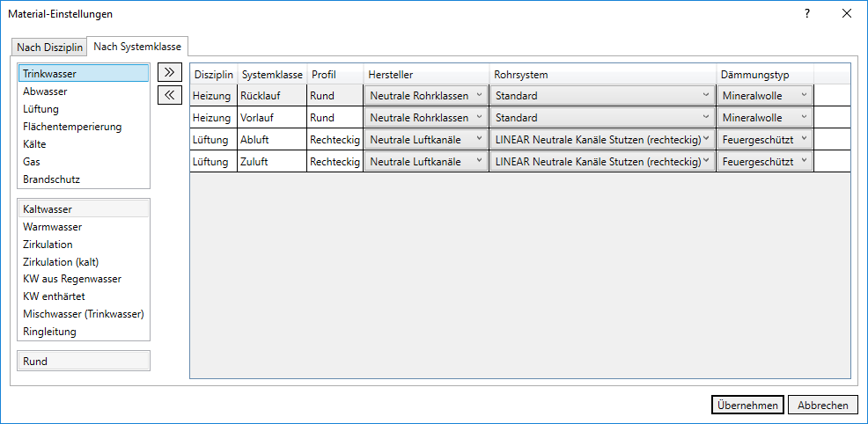Click the Vorlauf cell in the table
Image resolution: width=868 pixels, height=424 pixels.
click(272, 118)
